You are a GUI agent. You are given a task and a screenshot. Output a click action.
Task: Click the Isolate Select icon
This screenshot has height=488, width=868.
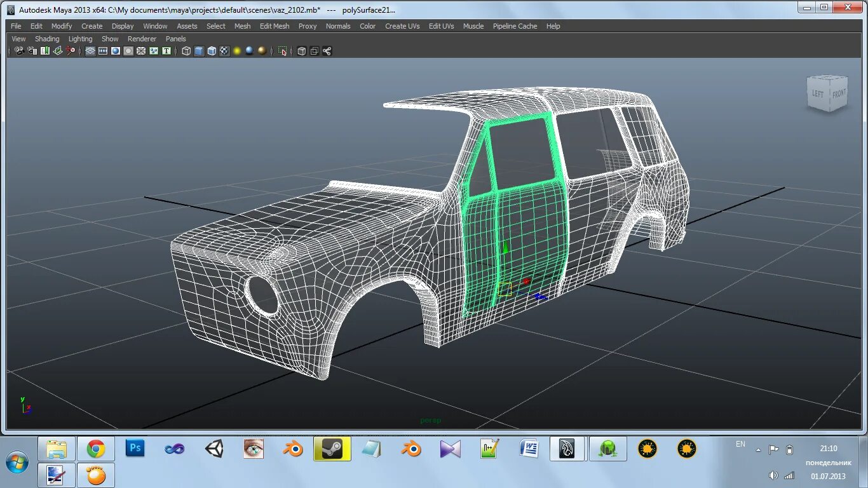point(282,51)
